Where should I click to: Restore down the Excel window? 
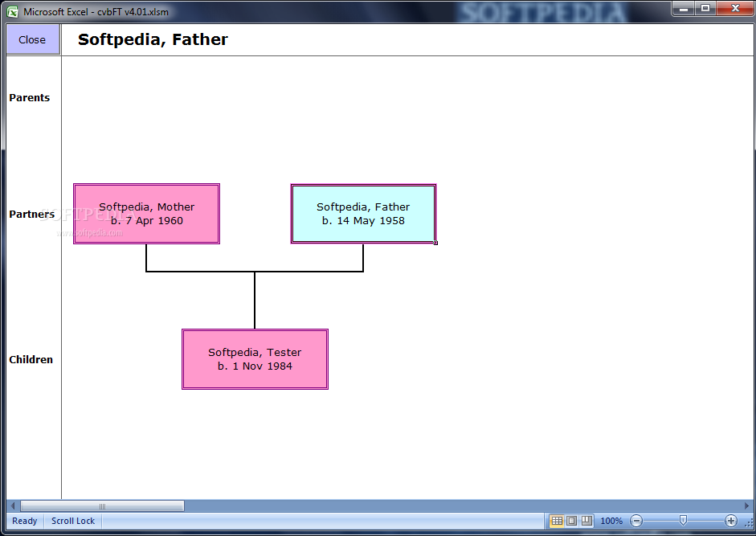(705, 9)
